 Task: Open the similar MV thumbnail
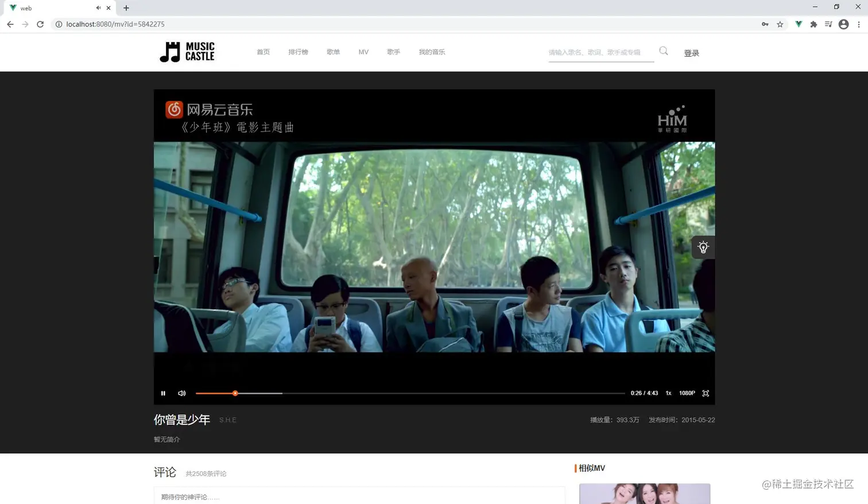point(645,494)
